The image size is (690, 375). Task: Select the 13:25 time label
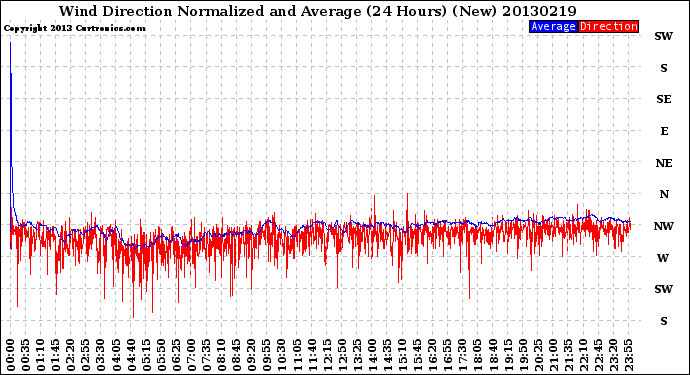[x=357, y=355]
